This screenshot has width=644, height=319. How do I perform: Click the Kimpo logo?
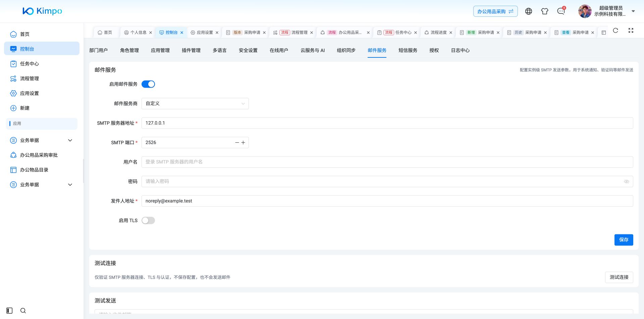coord(42,11)
